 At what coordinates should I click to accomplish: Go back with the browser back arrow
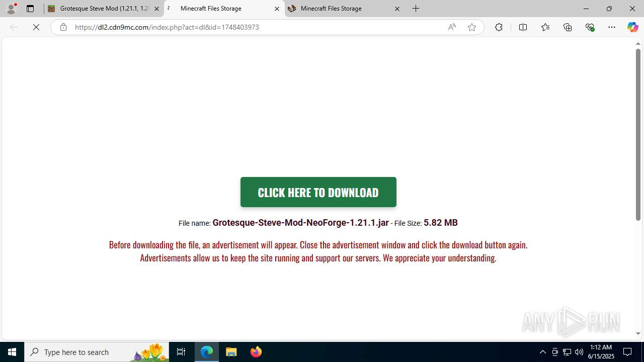pyautogui.click(x=14, y=27)
